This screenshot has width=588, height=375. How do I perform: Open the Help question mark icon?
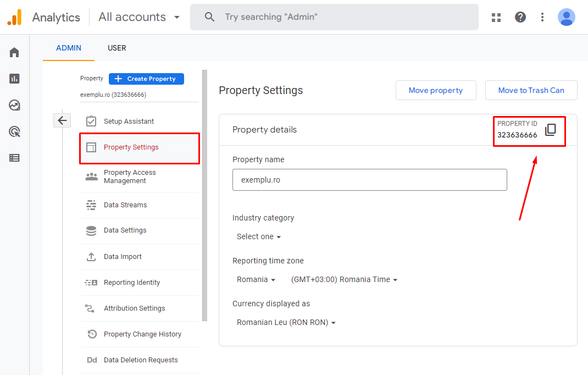[520, 17]
